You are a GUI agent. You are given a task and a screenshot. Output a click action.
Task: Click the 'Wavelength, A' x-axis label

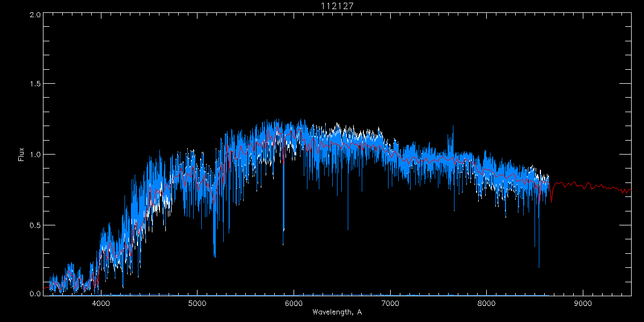tap(337, 312)
